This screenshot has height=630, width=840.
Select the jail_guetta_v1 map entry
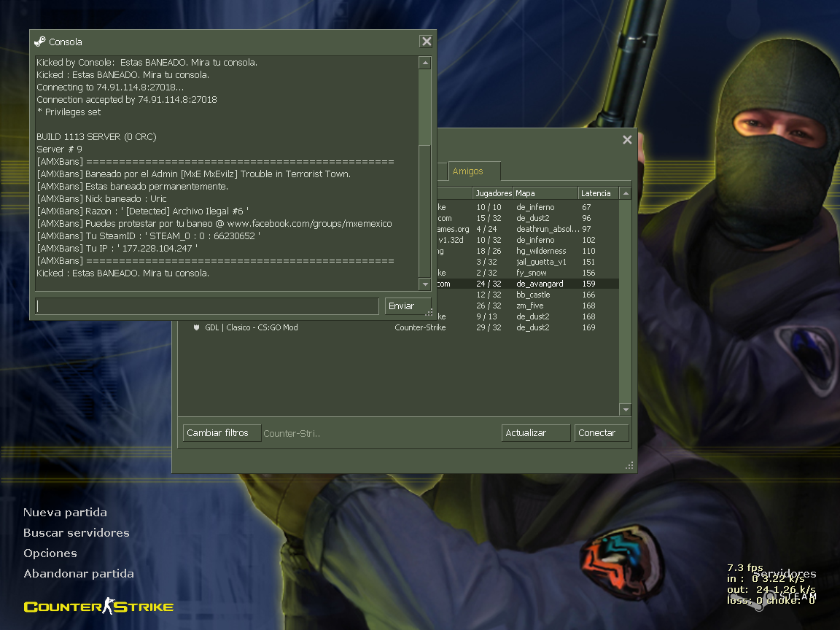click(541, 262)
